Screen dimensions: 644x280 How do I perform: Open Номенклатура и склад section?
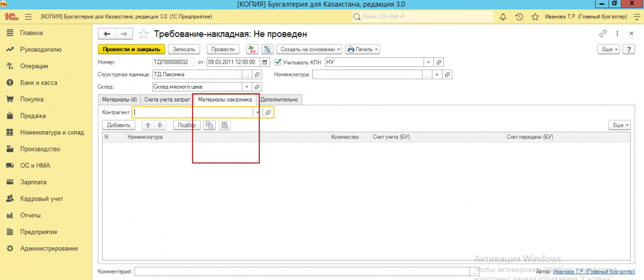coord(52,132)
